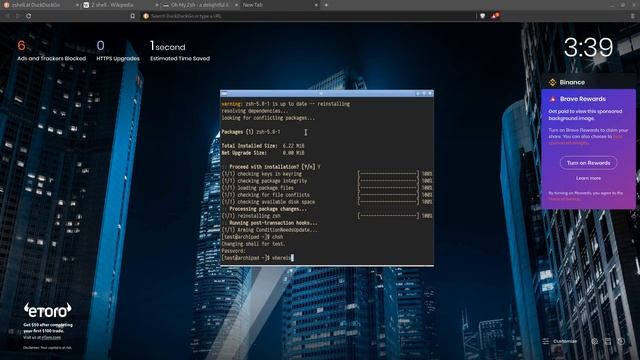
Task: Open the Brave Shields lion icon
Action: pyautogui.click(x=482, y=16)
